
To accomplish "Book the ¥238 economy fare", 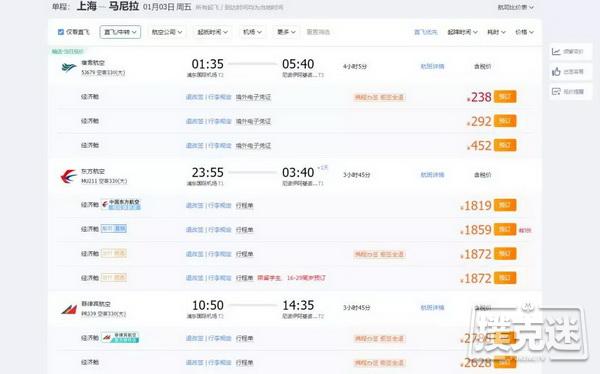I will click(x=505, y=96).
